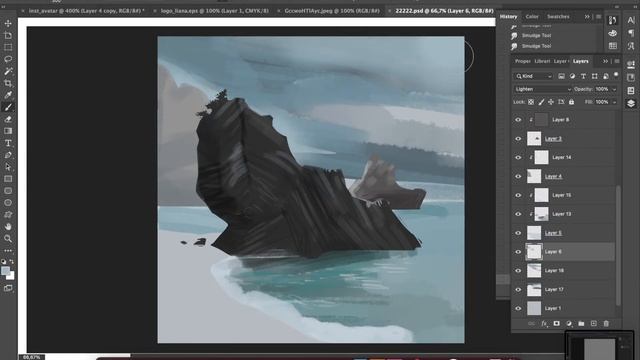640x360 pixels.
Task: Add a layer mask with mask icon
Action: (556, 323)
